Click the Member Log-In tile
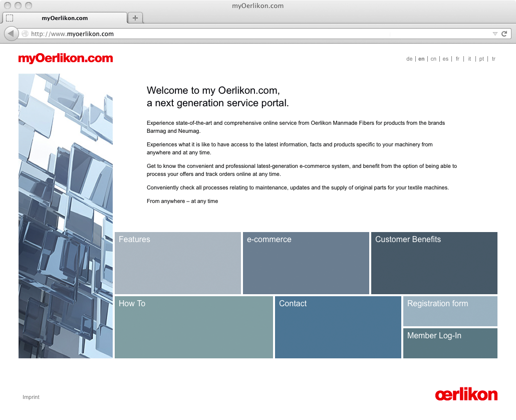The width and height of the screenshot is (516, 420). tap(450, 343)
